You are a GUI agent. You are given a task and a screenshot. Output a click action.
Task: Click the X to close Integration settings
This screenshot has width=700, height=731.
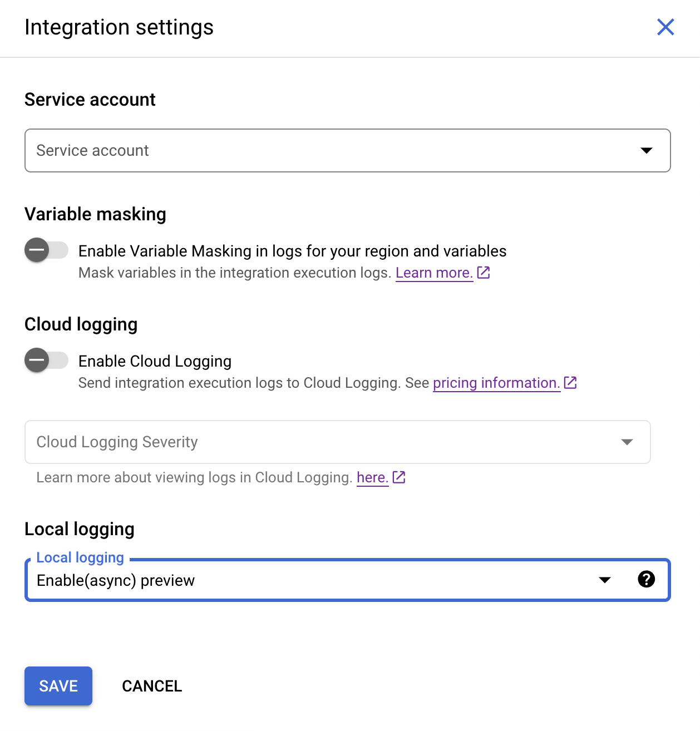point(665,27)
